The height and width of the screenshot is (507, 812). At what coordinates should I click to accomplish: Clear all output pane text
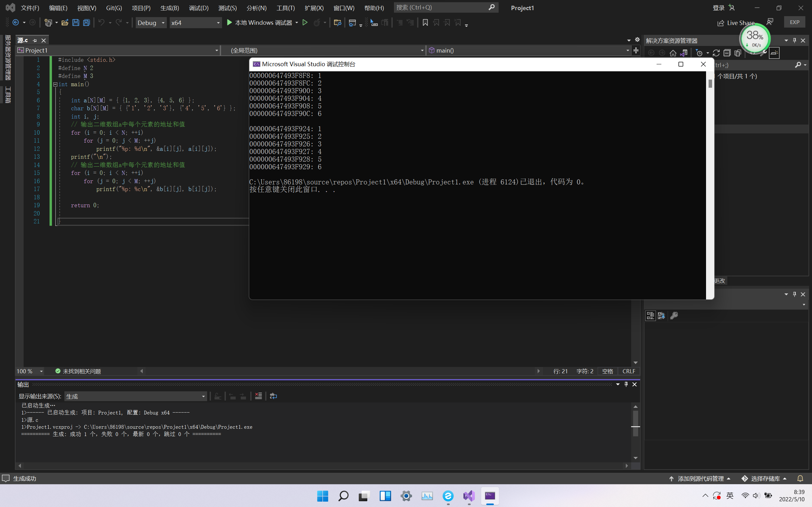[259, 396]
